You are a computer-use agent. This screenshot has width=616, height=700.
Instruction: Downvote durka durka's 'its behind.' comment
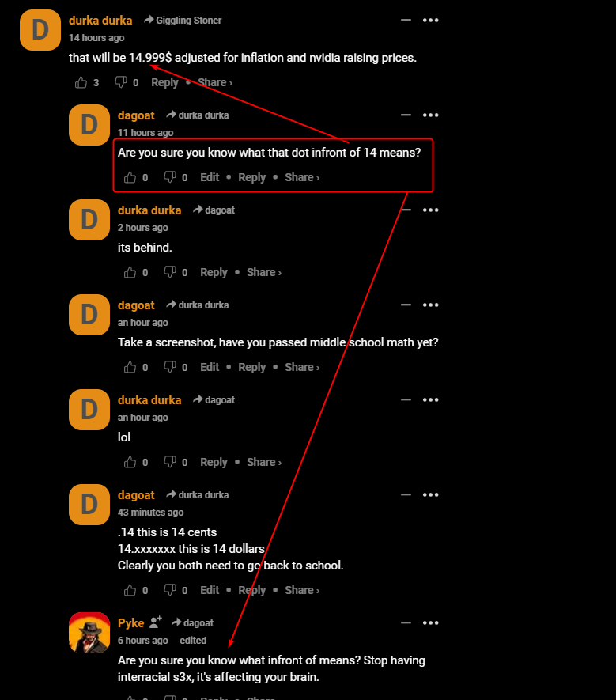[170, 272]
